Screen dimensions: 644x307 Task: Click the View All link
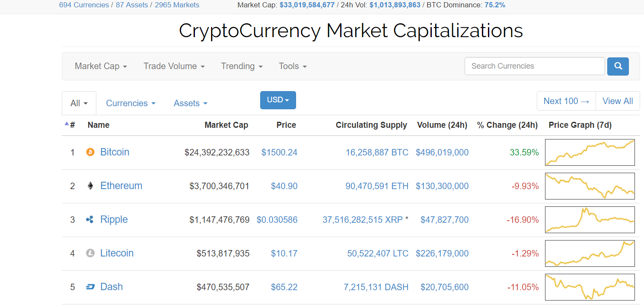[618, 101]
